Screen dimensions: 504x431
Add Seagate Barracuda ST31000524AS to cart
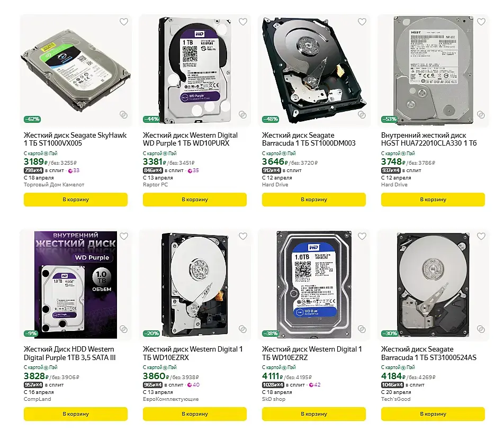433,414
